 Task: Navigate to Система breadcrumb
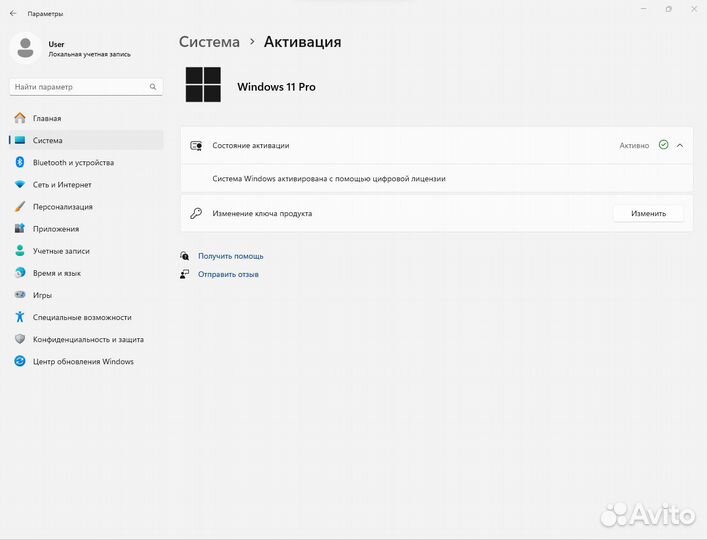tap(209, 41)
